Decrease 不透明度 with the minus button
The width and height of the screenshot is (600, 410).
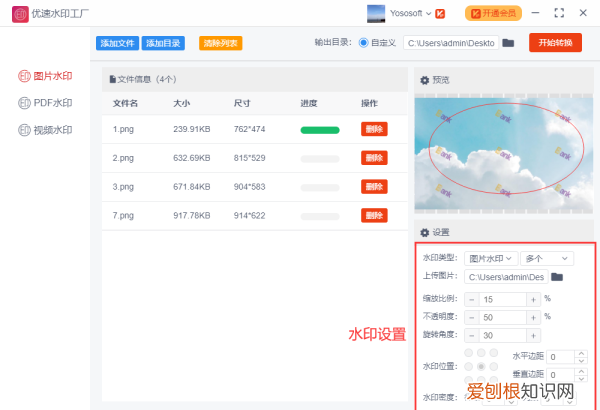(471, 317)
